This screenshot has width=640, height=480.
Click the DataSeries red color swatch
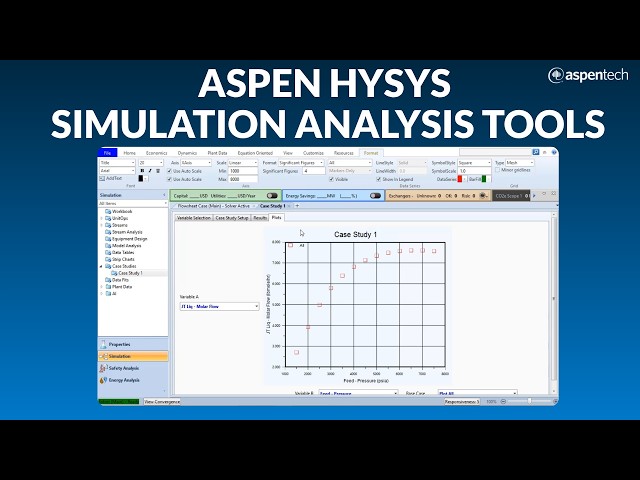(x=460, y=179)
